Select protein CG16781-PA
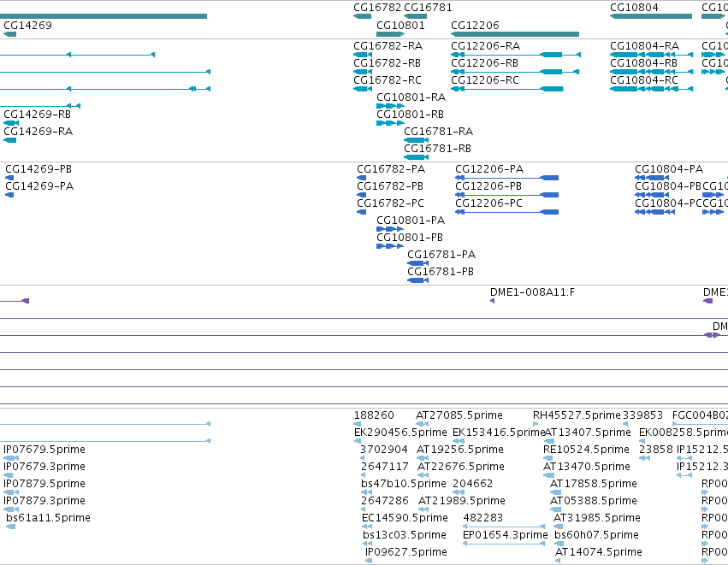Image resolution: width=728 pixels, height=565 pixels. tap(441, 255)
